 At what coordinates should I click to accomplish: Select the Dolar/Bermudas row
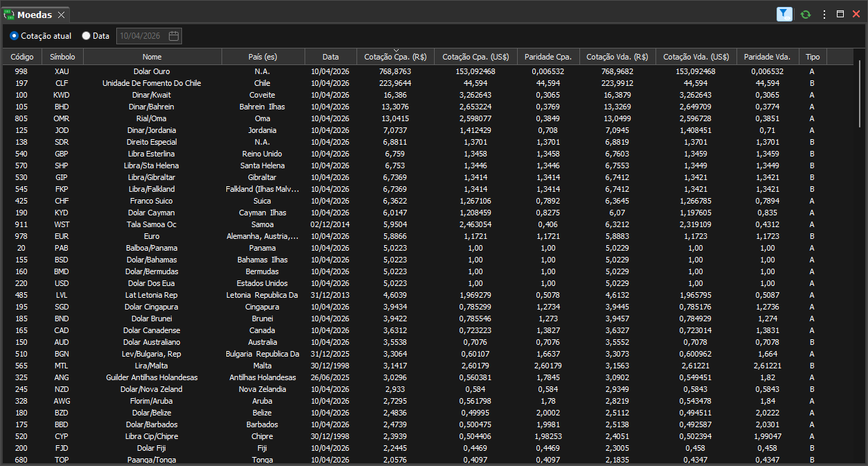428,271
